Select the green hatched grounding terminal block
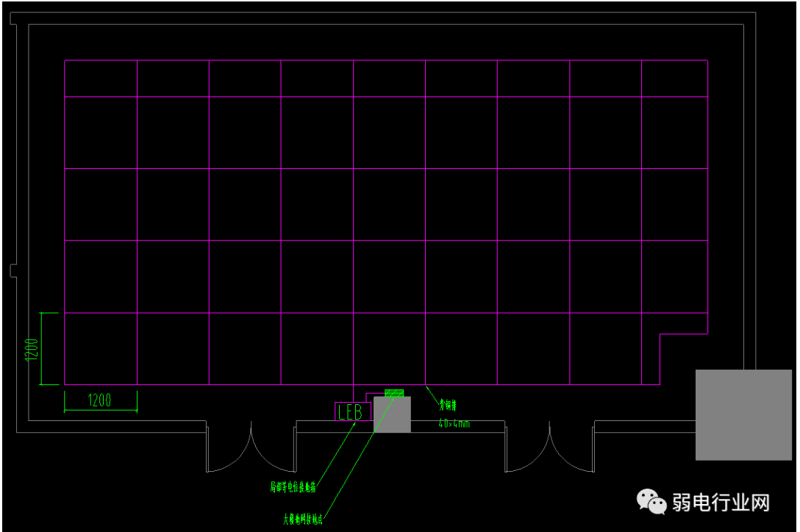The image size is (800, 532). pos(395,393)
